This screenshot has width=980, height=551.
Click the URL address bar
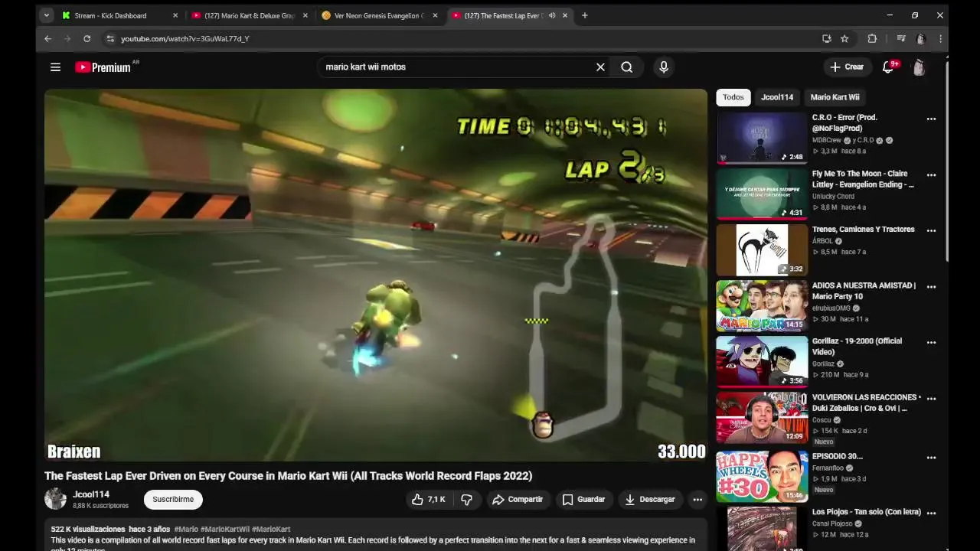coord(459,38)
